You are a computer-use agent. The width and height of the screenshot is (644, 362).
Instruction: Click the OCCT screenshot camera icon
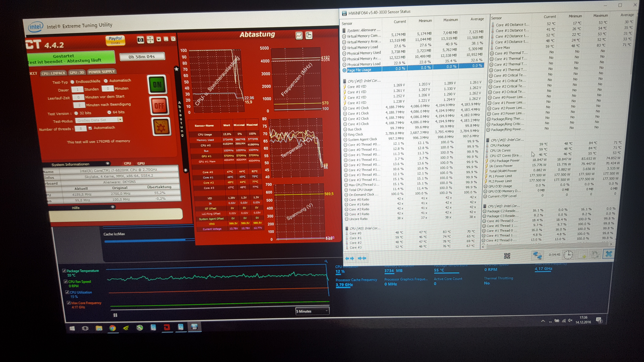point(140,40)
